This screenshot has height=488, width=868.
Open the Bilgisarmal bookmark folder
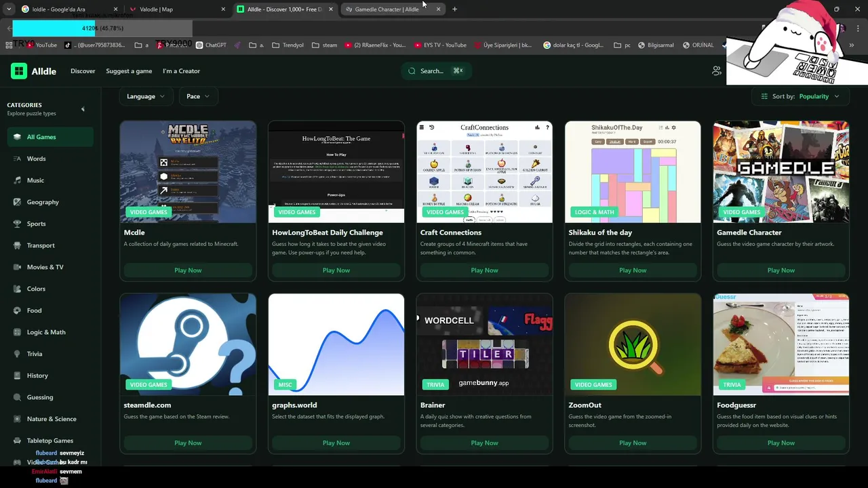(x=655, y=45)
